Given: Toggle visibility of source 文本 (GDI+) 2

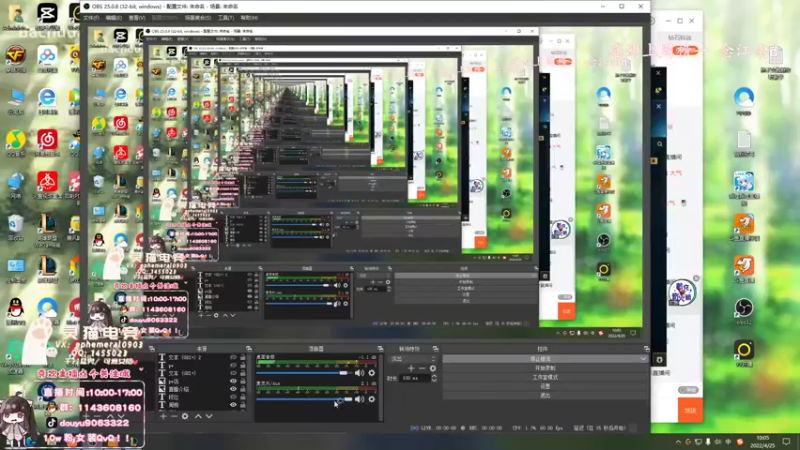Looking at the screenshot, I should (x=233, y=358).
